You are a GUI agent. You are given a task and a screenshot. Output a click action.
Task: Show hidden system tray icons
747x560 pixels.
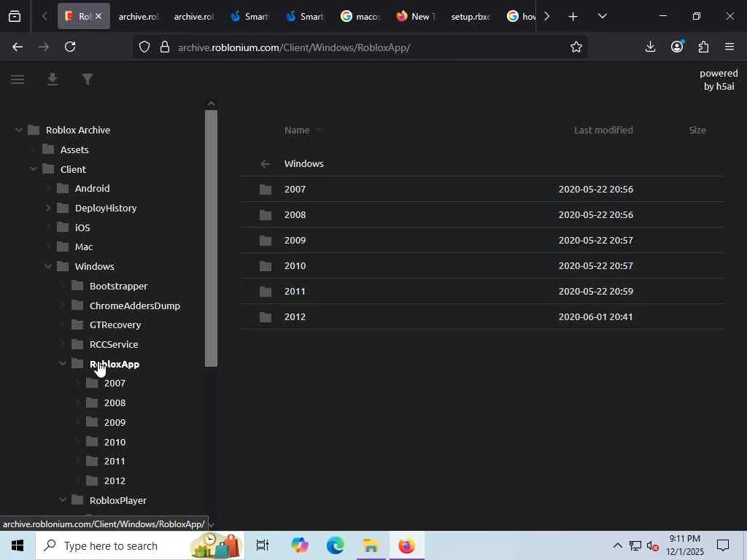(617, 545)
